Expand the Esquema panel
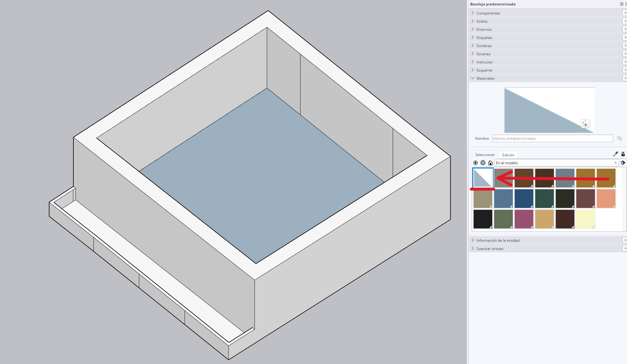This screenshot has width=627, height=364. click(473, 70)
